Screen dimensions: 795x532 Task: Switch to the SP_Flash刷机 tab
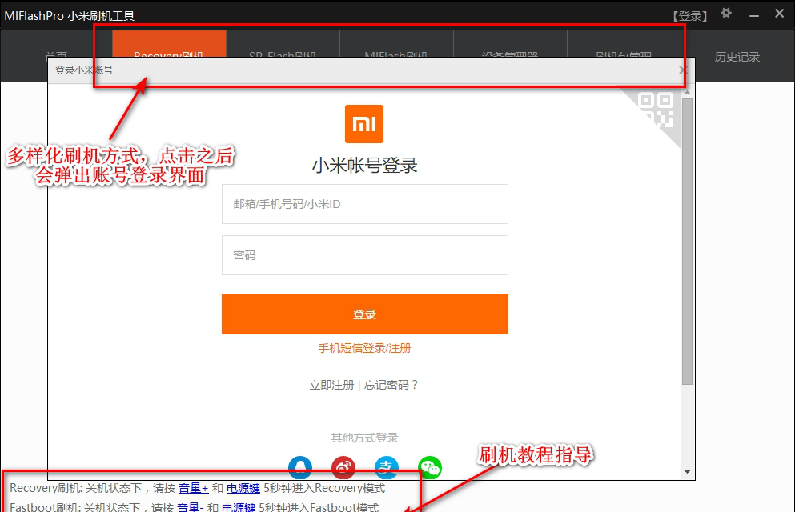coord(283,44)
